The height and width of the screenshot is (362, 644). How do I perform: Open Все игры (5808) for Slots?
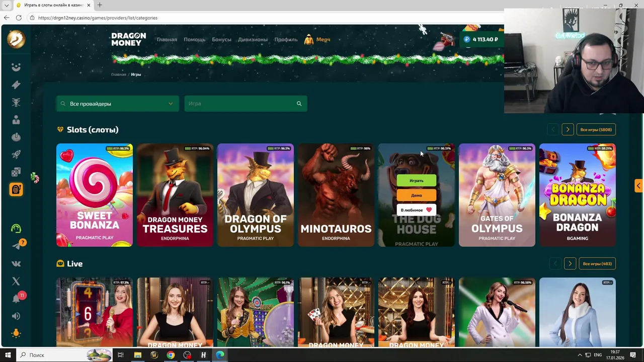[x=596, y=130]
